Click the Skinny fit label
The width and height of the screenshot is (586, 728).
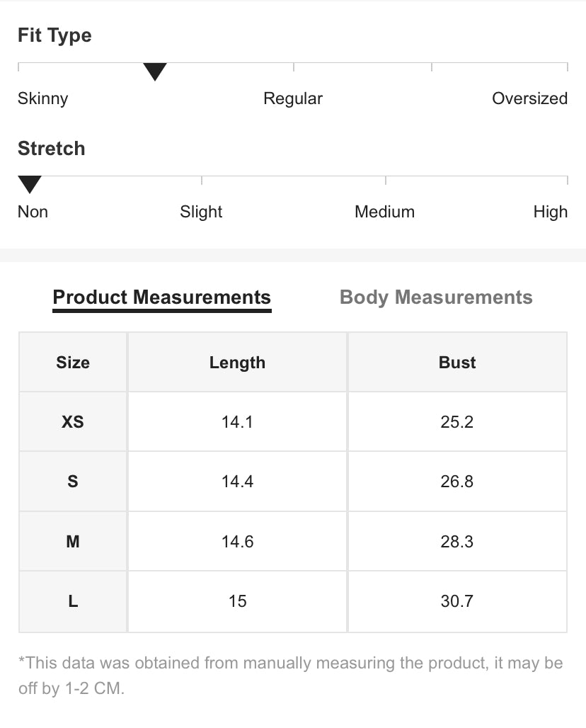point(42,98)
